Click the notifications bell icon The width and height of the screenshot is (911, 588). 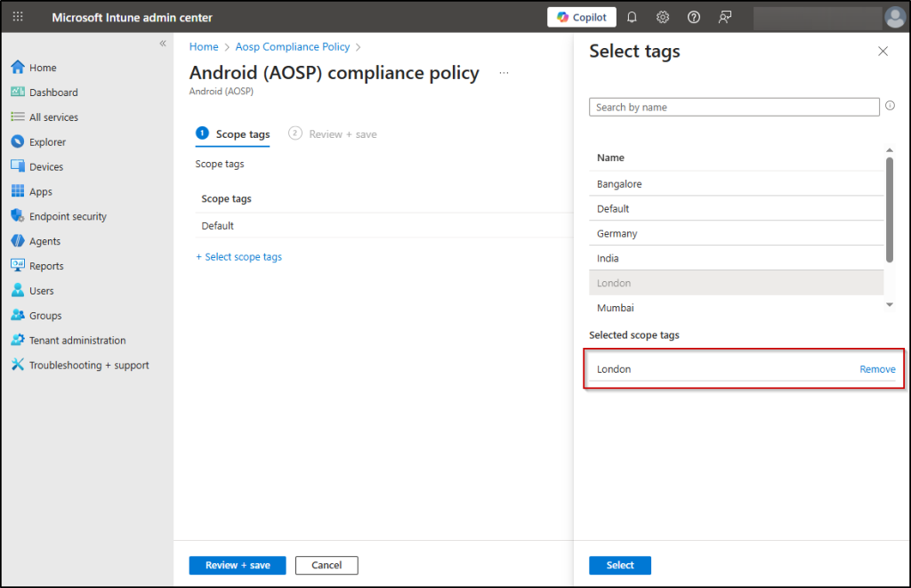(632, 18)
